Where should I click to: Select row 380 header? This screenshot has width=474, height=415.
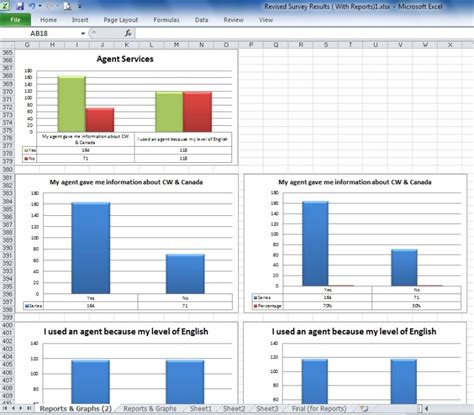click(7, 169)
